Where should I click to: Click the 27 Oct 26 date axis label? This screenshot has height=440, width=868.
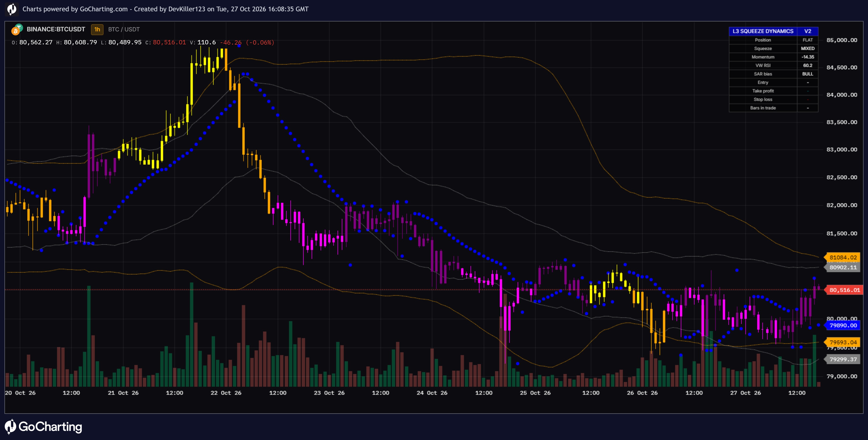coord(745,393)
